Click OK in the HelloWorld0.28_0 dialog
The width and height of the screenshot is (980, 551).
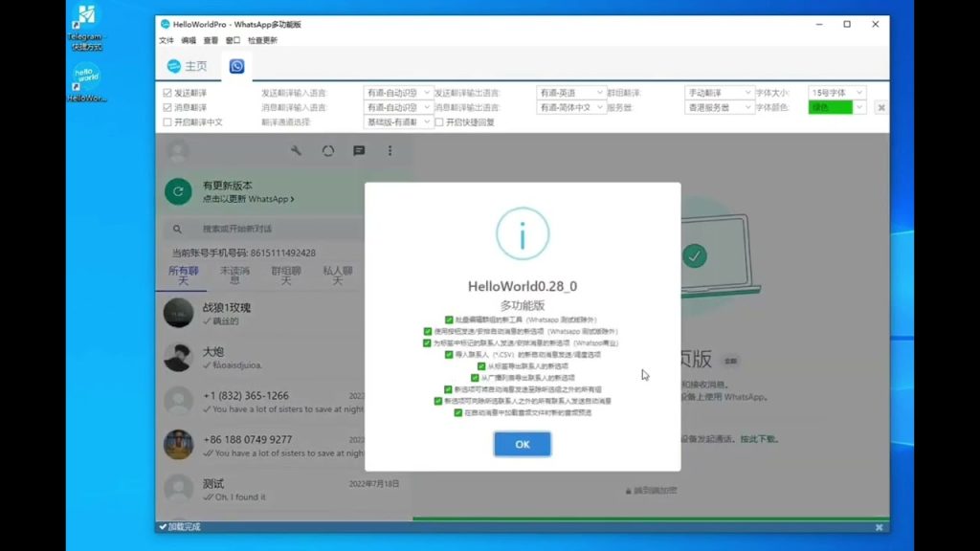tap(523, 444)
